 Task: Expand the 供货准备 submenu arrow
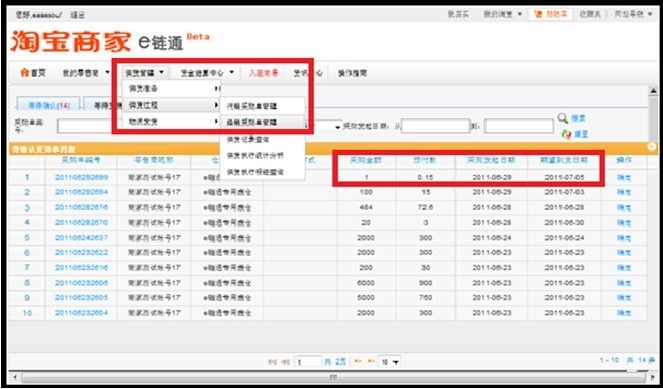tap(217, 89)
